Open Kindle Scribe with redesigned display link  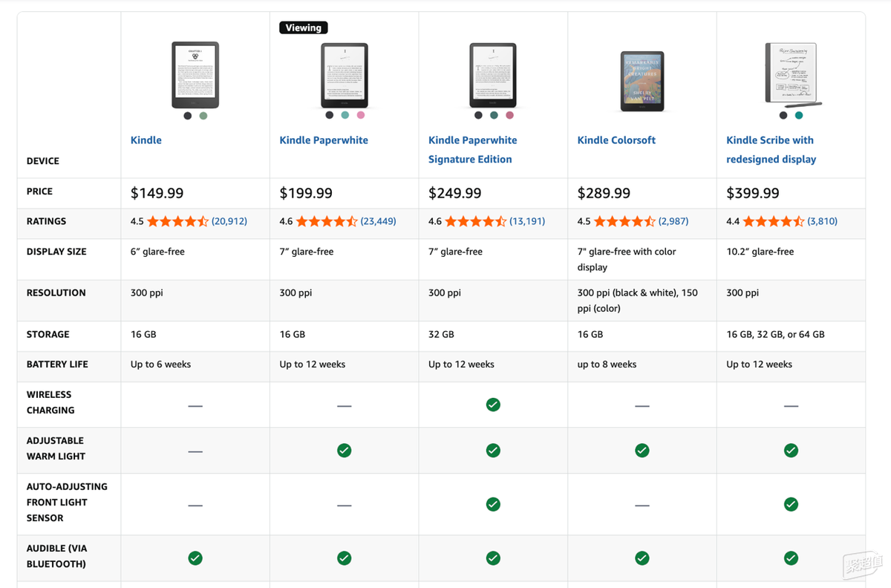[771, 149]
